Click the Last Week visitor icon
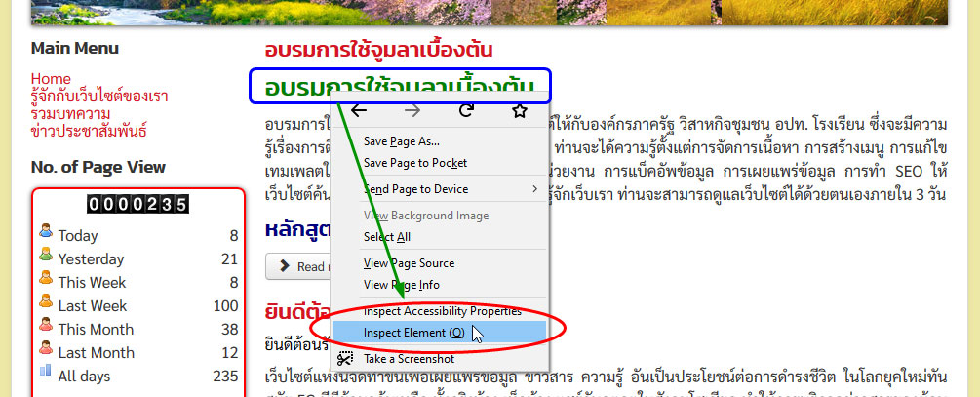Screen dimensions: 980x397 pyautogui.click(x=45, y=304)
